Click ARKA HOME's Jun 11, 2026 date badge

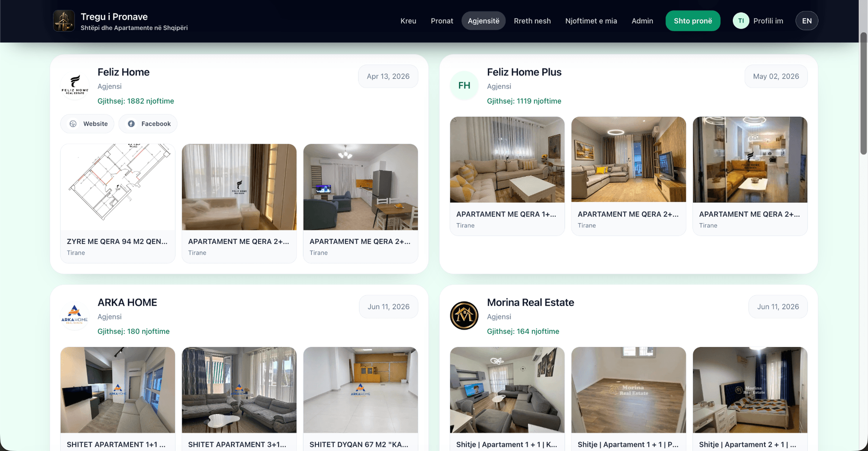[388, 307]
